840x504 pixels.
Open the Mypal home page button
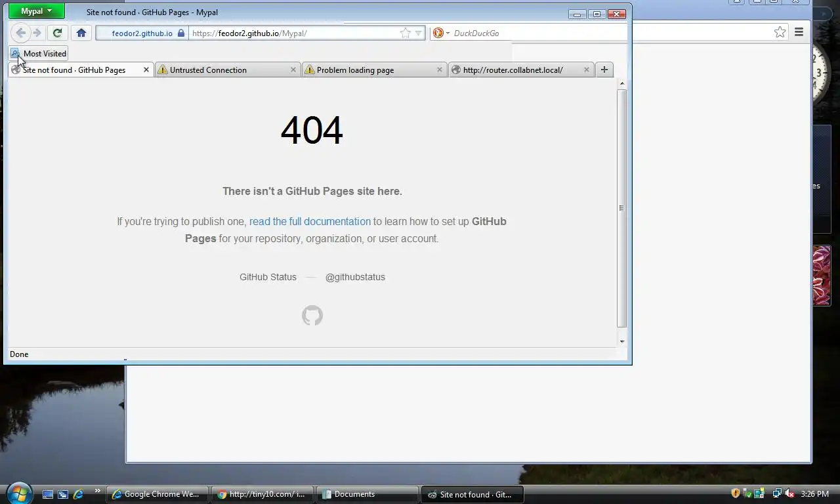pos(81,33)
